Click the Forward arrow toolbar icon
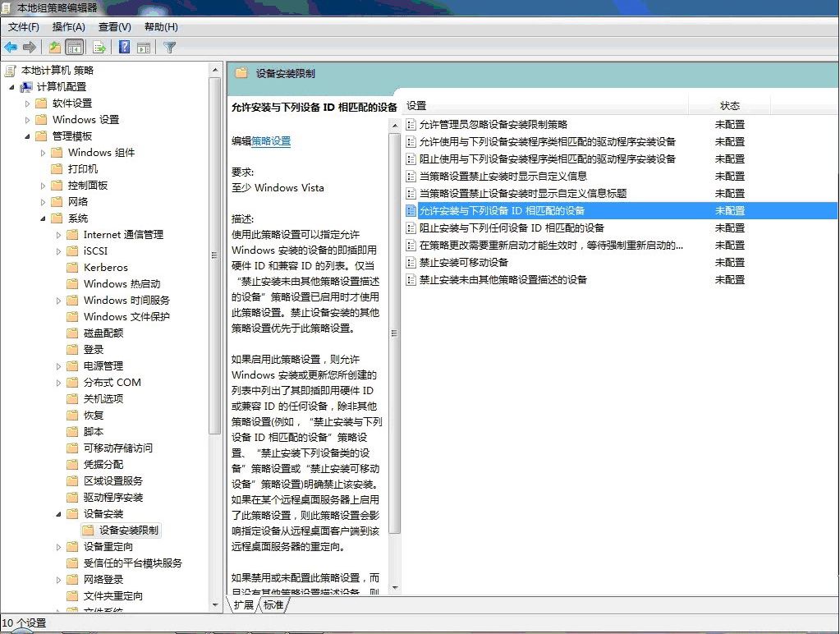The height and width of the screenshot is (634, 840). tap(30, 48)
